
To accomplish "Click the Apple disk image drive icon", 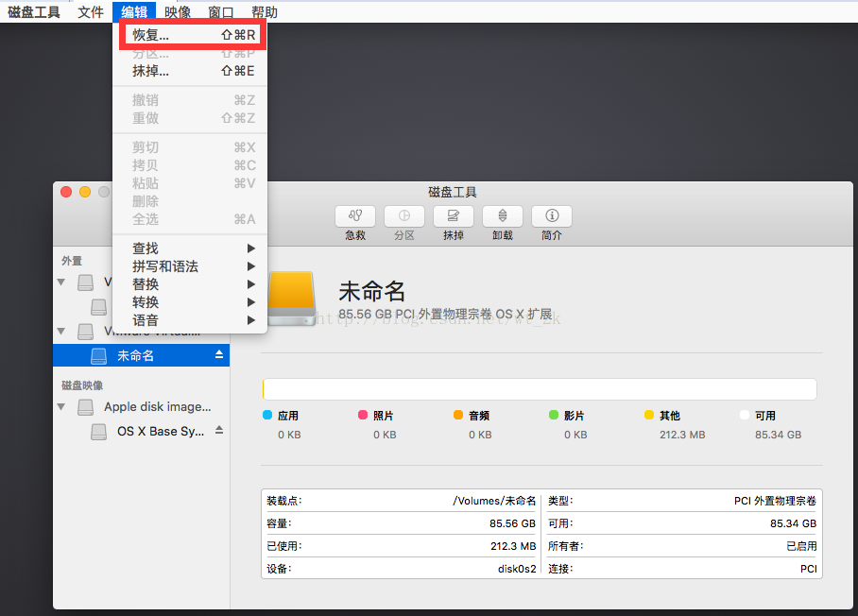I will pos(85,407).
